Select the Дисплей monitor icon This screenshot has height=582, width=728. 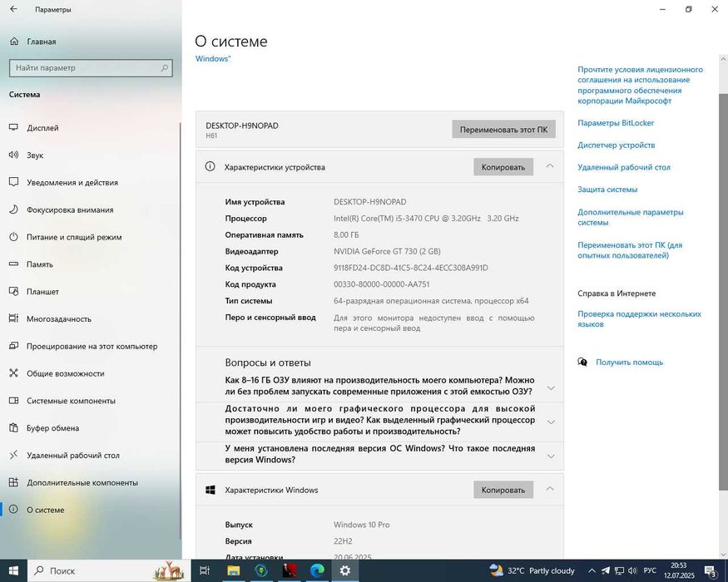pyautogui.click(x=13, y=128)
